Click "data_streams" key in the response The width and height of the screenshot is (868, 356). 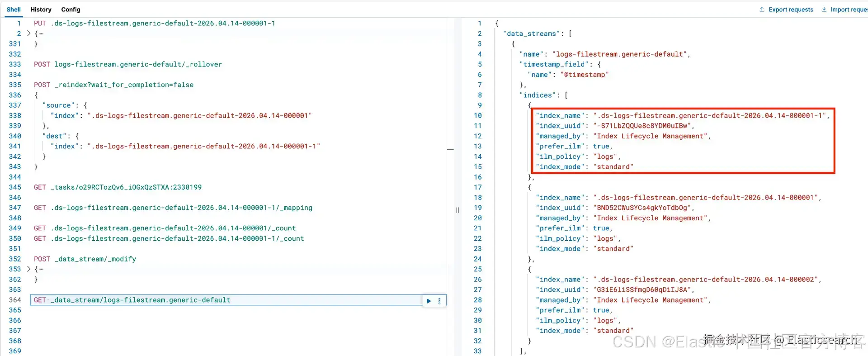click(532, 34)
